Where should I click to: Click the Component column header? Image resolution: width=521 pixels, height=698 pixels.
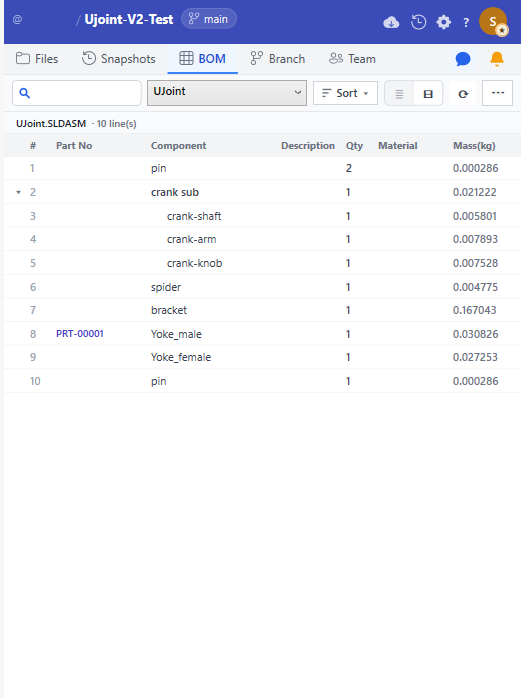click(x=179, y=146)
